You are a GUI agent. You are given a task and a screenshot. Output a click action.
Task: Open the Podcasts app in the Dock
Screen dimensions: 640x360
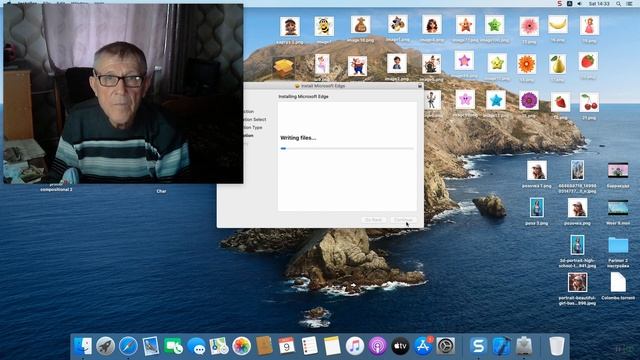[378, 346]
